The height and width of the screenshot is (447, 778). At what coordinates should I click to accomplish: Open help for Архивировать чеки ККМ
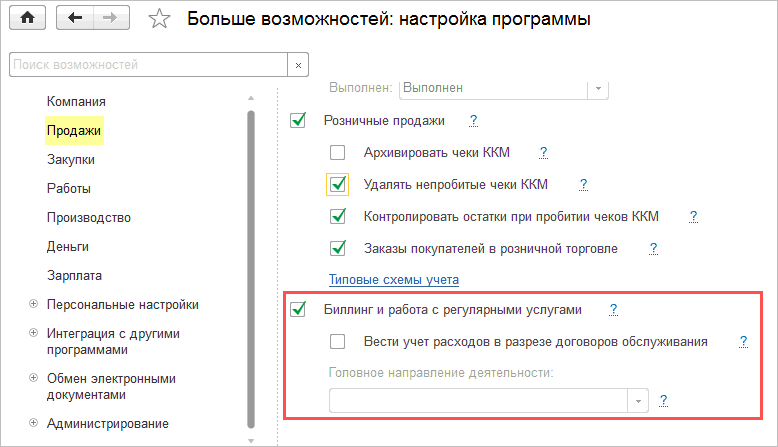[544, 152]
